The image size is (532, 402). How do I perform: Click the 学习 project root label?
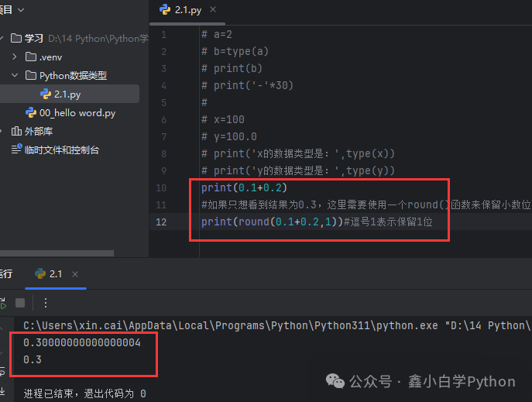(33, 38)
